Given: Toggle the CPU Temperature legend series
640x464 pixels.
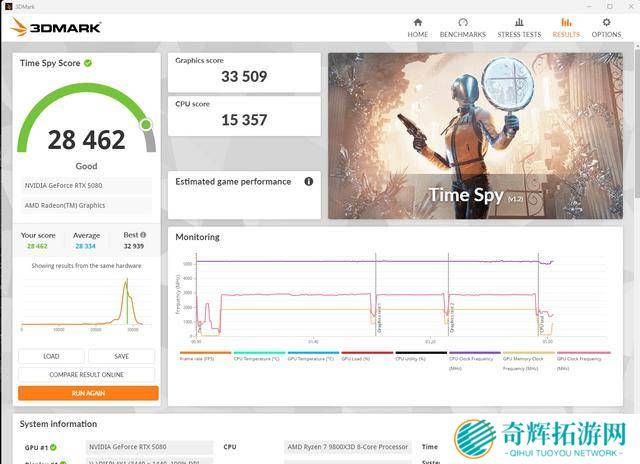Looking at the screenshot, I should pos(258,357).
